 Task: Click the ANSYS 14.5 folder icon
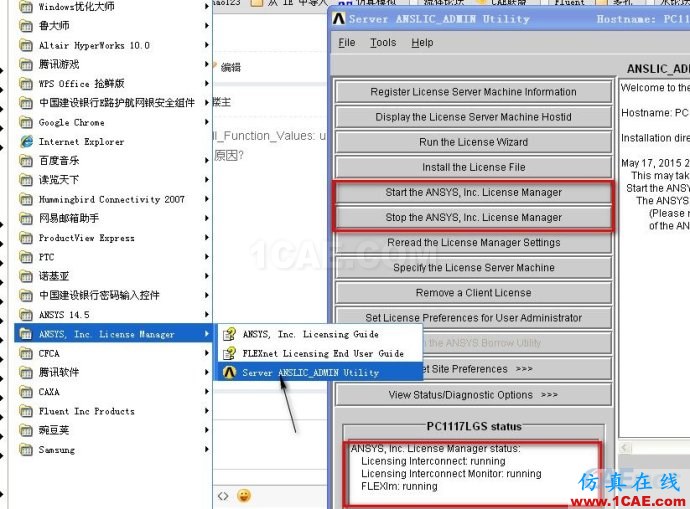pos(26,315)
